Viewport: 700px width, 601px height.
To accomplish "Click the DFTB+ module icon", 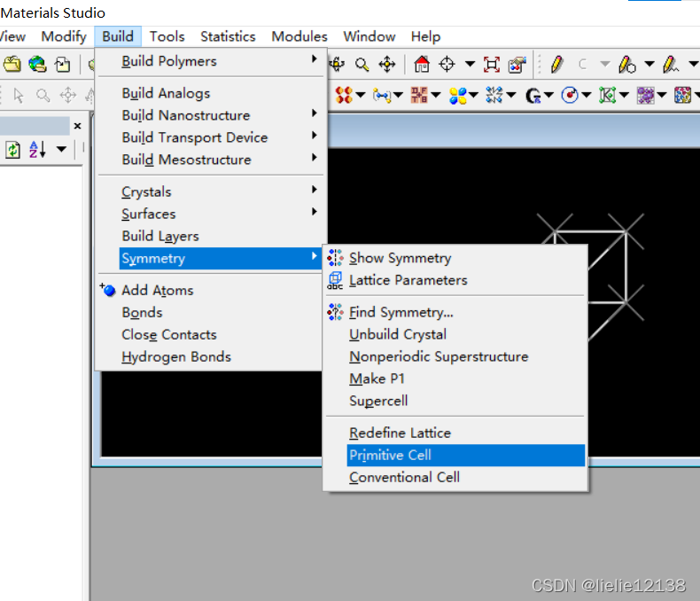I will [419, 95].
